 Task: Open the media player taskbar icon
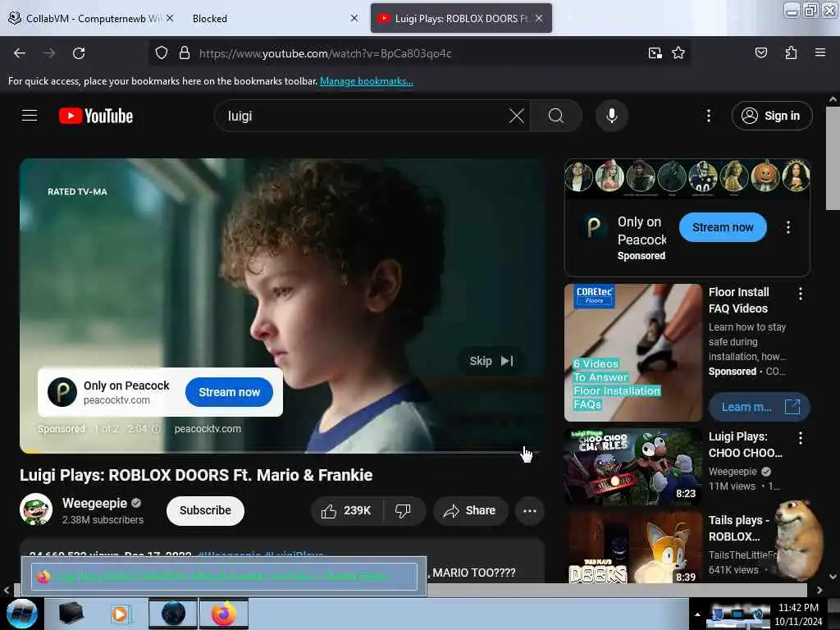coord(120,614)
